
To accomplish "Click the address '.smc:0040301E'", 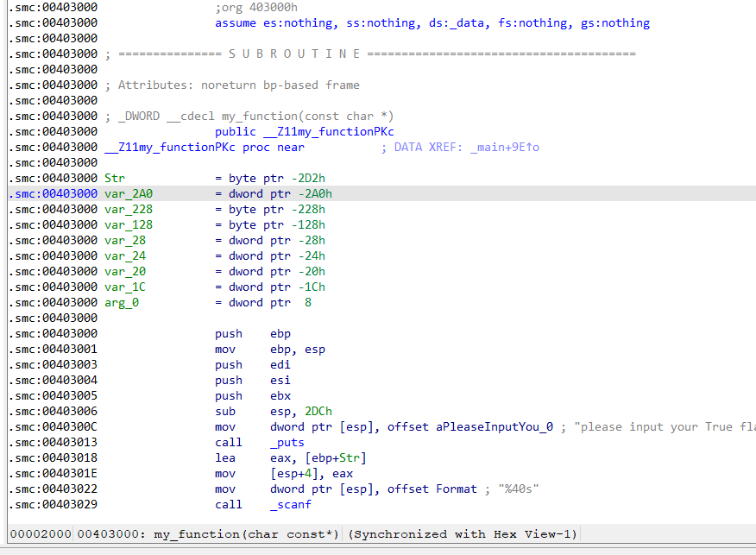I will point(53,473).
